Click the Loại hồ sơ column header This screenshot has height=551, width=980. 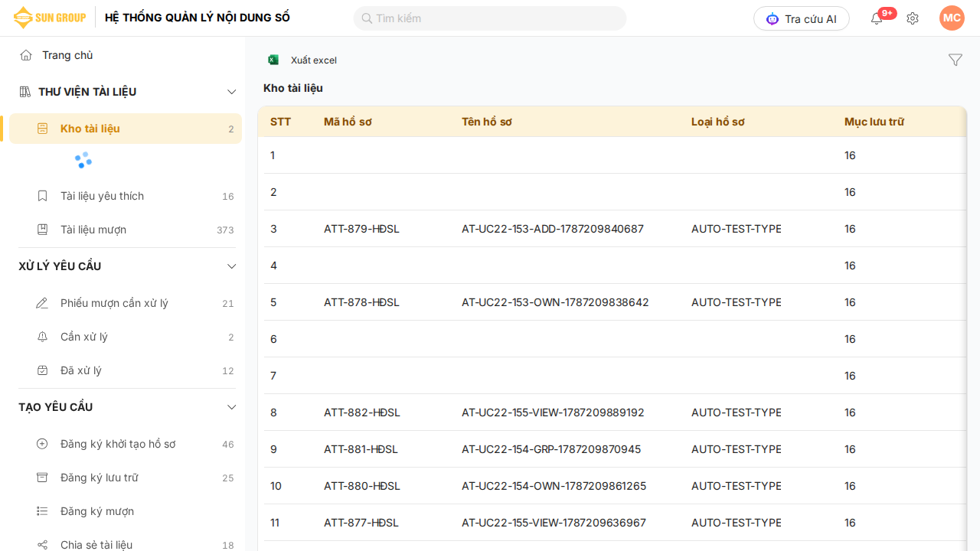[x=718, y=122]
